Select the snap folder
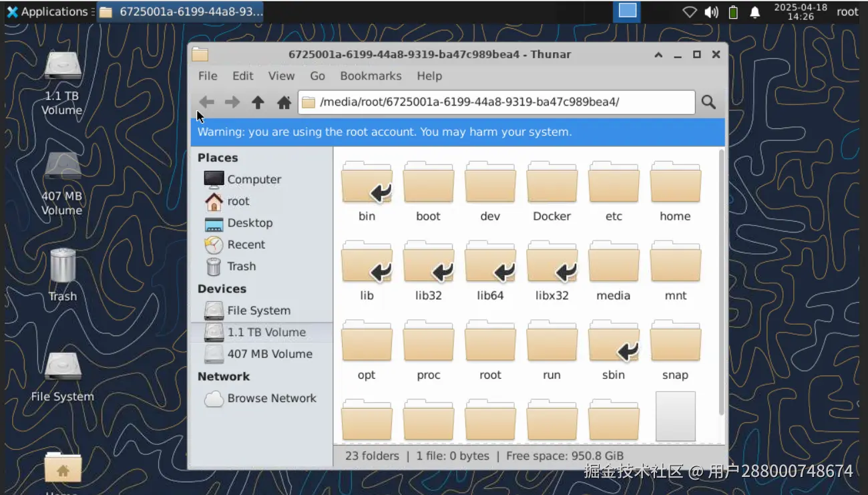868x495 pixels. [675, 351]
